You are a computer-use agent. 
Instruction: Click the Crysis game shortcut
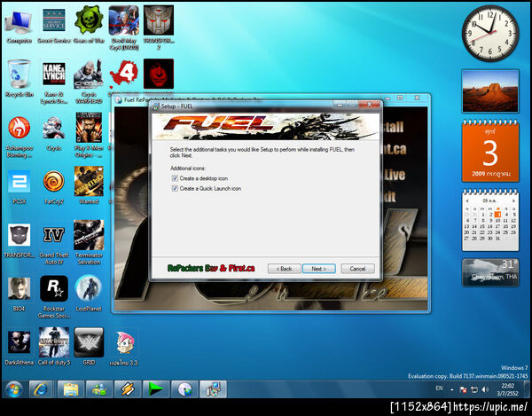[x=54, y=133]
